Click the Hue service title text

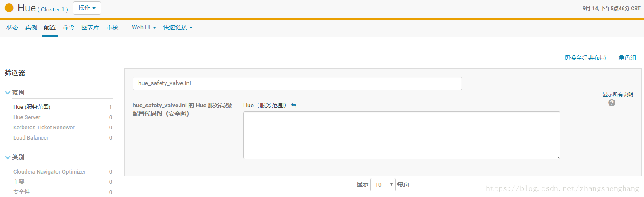click(26, 8)
